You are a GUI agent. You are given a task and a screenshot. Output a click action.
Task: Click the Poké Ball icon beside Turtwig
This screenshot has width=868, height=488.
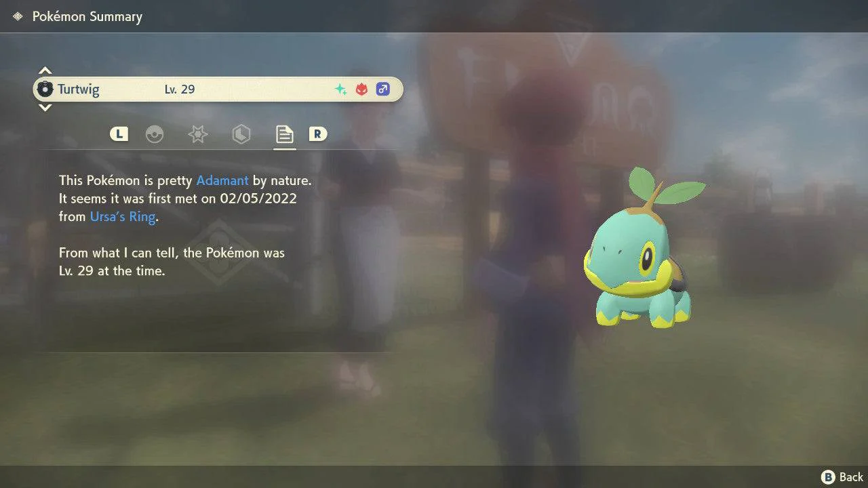[x=45, y=89]
